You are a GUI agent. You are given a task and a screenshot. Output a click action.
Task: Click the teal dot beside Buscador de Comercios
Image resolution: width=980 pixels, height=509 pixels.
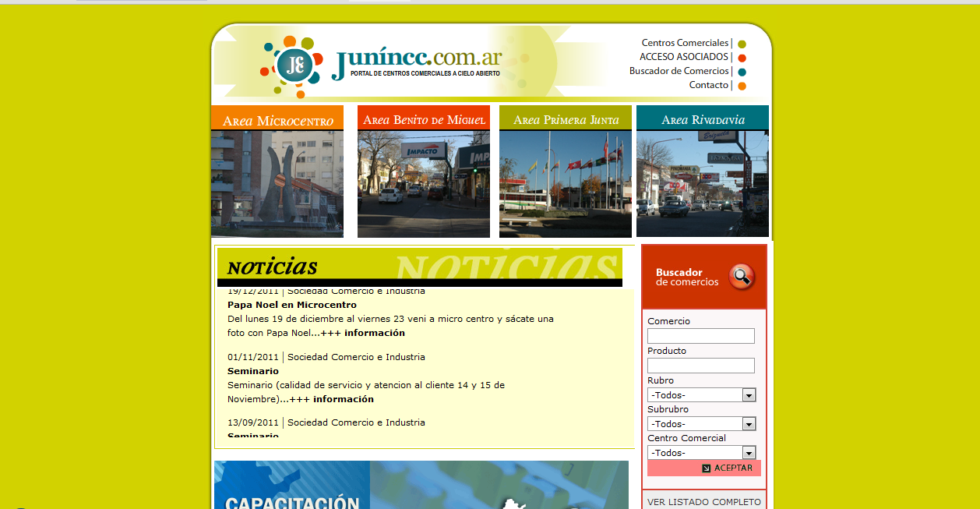coord(742,72)
